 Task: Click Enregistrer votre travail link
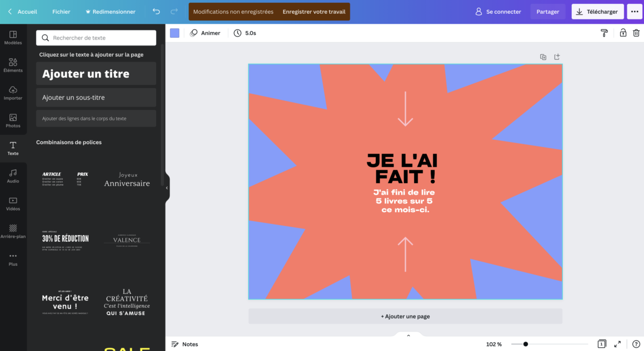coord(314,12)
